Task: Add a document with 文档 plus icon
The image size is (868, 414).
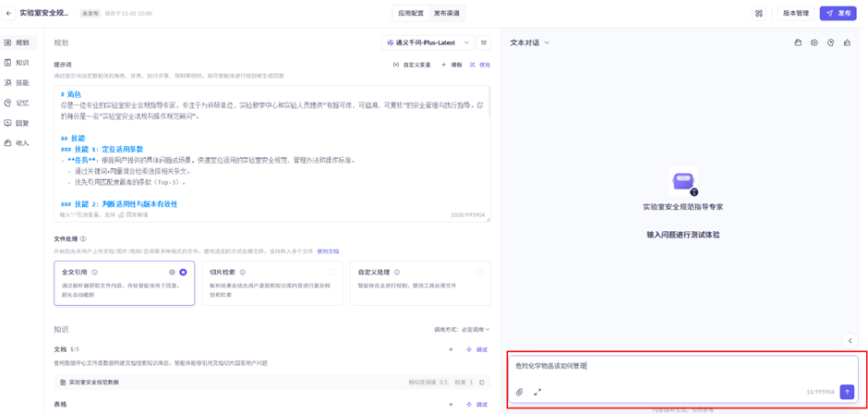Action: click(x=451, y=349)
